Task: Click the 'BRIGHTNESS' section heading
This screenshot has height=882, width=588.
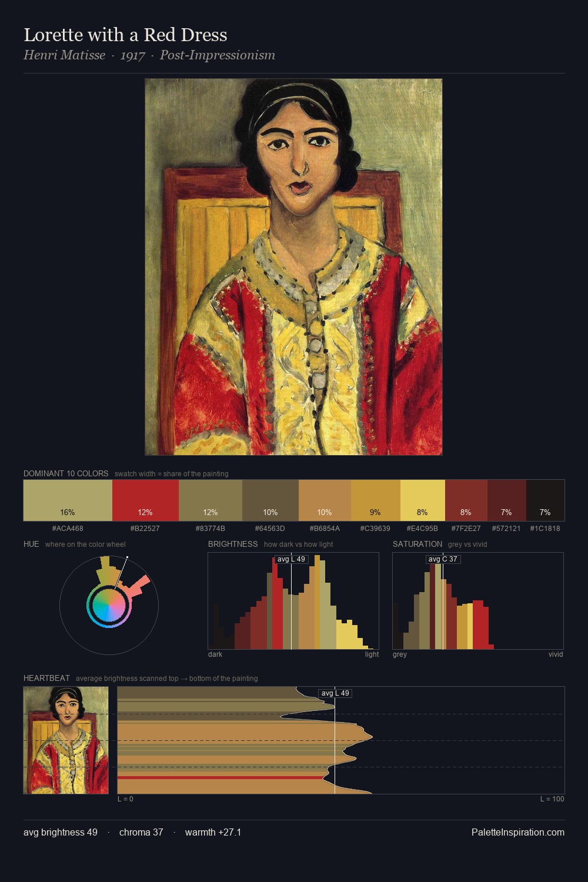Action: click(x=233, y=544)
